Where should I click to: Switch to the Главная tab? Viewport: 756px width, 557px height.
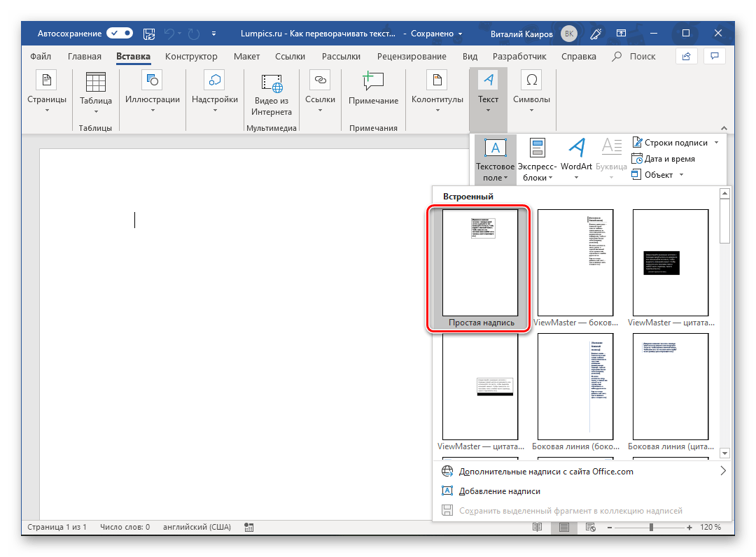(x=85, y=57)
